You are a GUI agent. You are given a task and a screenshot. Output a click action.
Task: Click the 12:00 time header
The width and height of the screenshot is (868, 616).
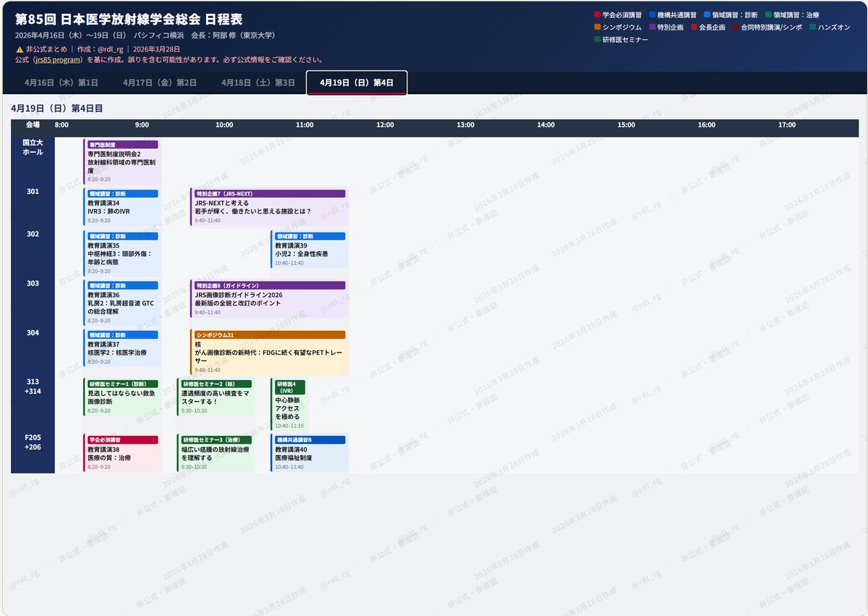385,125
